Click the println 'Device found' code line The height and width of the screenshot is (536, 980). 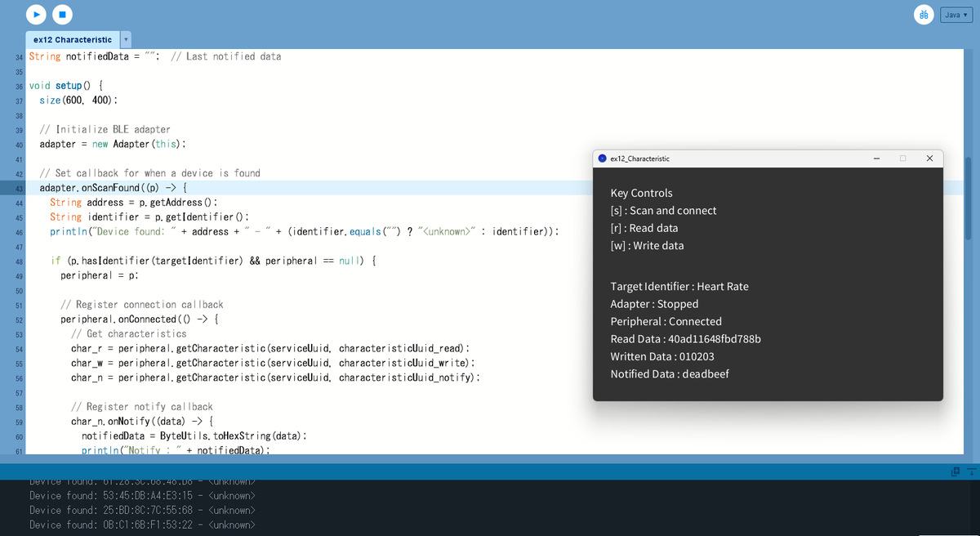click(x=305, y=231)
